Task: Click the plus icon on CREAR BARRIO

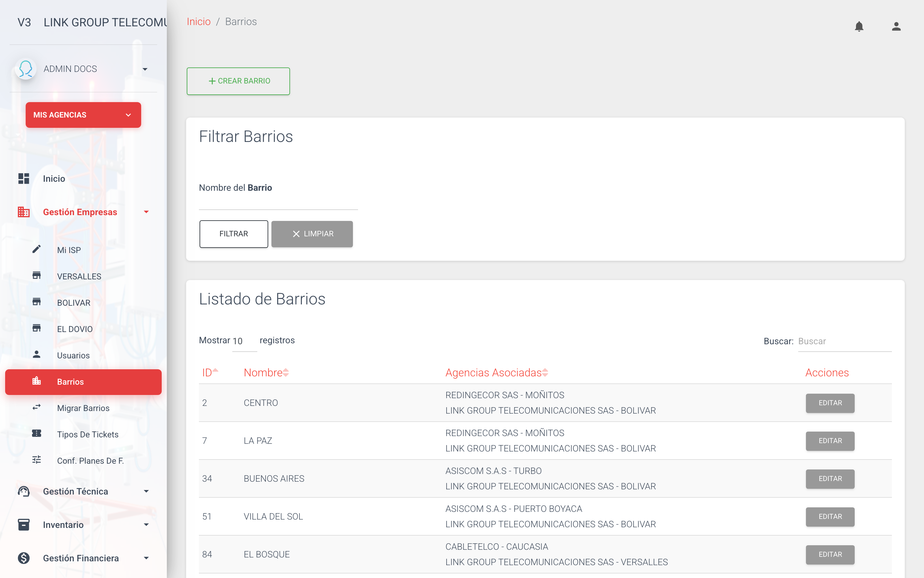Action: pyautogui.click(x=212, y=81)
